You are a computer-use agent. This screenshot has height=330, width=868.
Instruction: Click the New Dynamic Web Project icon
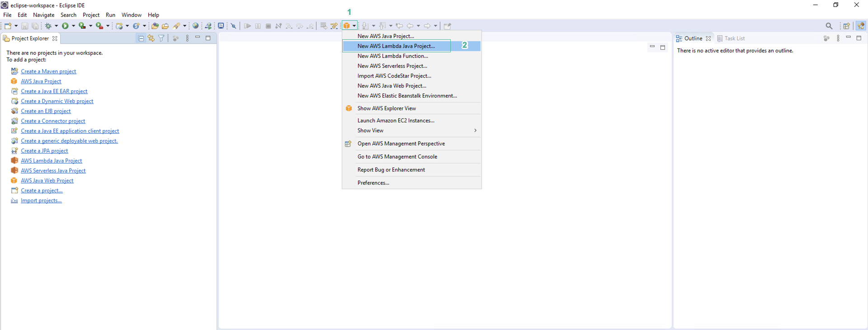tap(119, 26)
